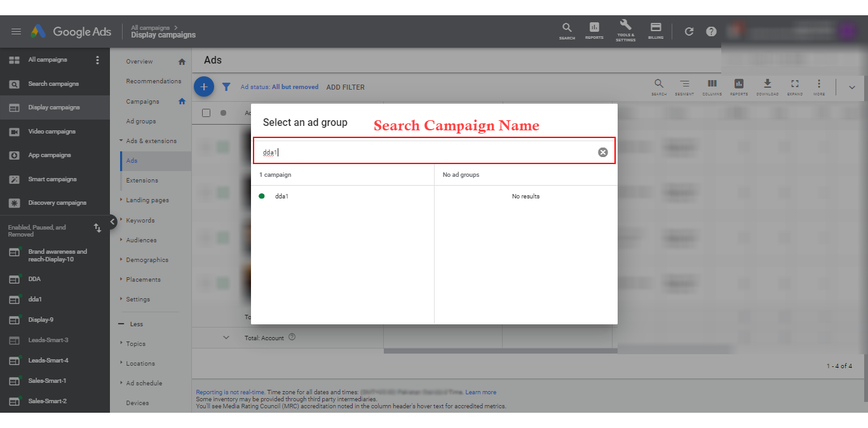Click the Google Ads logo
868x428 pixels.
[71, 32]
